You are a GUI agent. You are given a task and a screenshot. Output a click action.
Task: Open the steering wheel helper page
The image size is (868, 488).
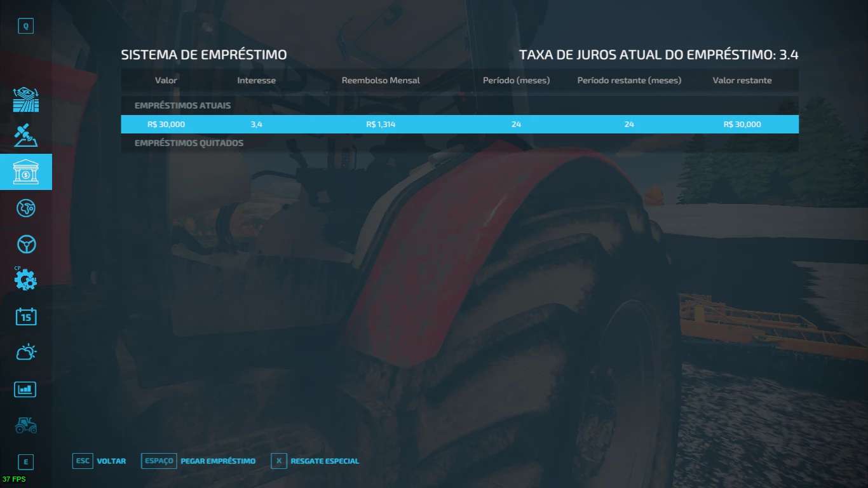[25, 244]
